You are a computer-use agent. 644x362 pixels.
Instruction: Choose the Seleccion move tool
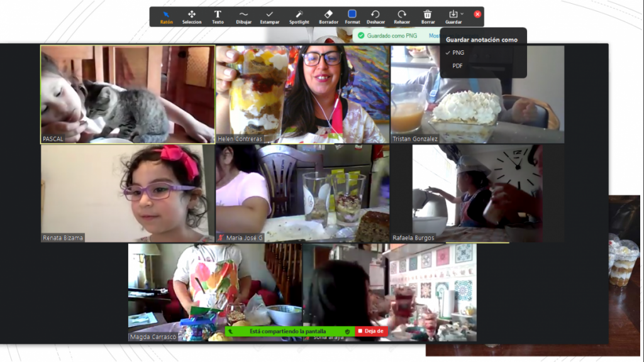(x=192, y=16)
